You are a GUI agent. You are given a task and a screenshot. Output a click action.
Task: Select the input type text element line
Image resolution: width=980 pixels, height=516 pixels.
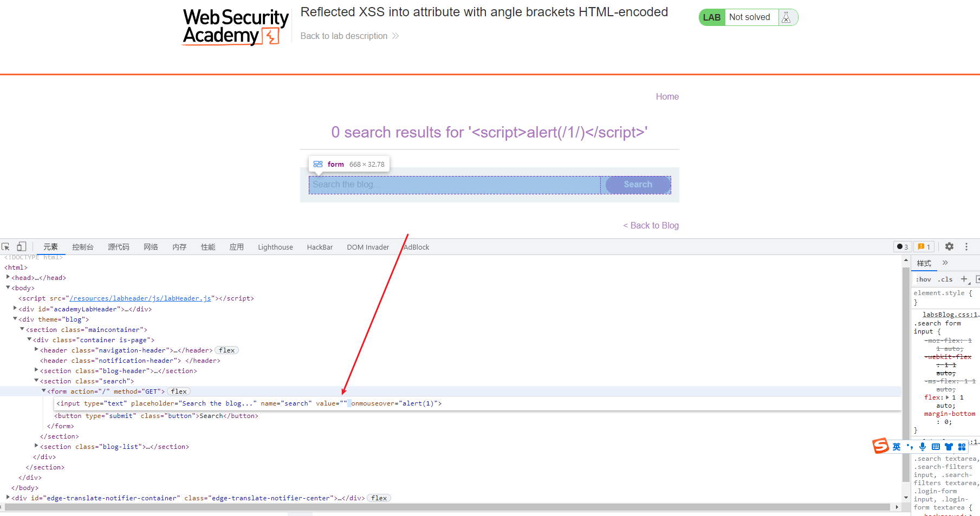[249, 403]
